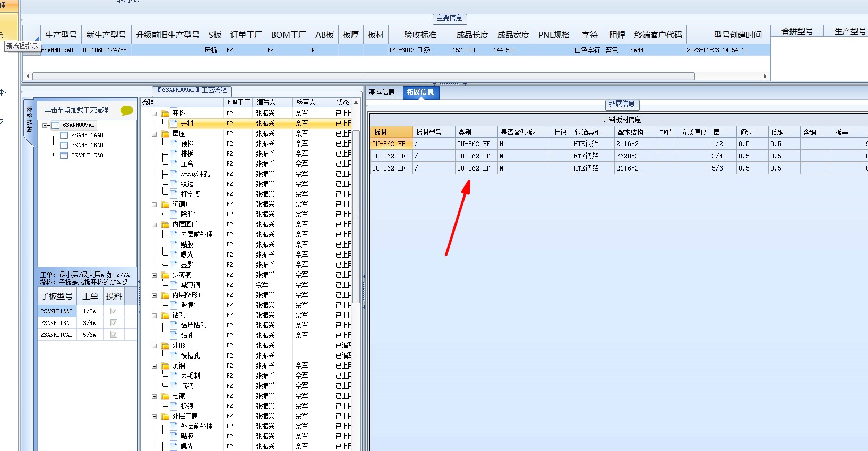Select the RTF铜箔 cell in board table

[593, 156]
